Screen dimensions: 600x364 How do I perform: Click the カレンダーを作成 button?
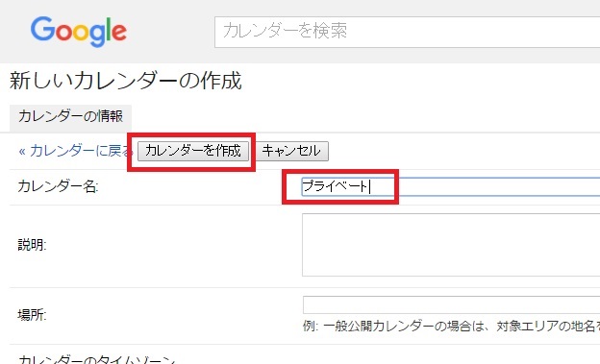coord(193,151)
